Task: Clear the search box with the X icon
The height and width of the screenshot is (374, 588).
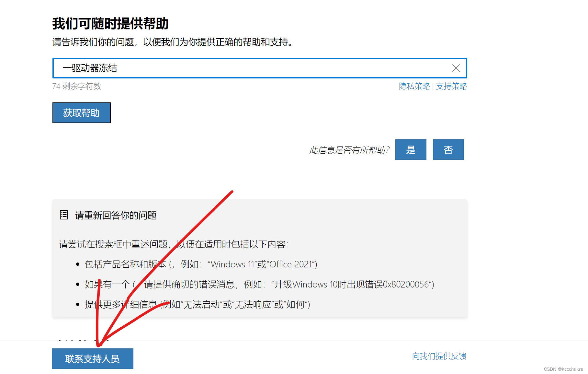Action: 456,68
